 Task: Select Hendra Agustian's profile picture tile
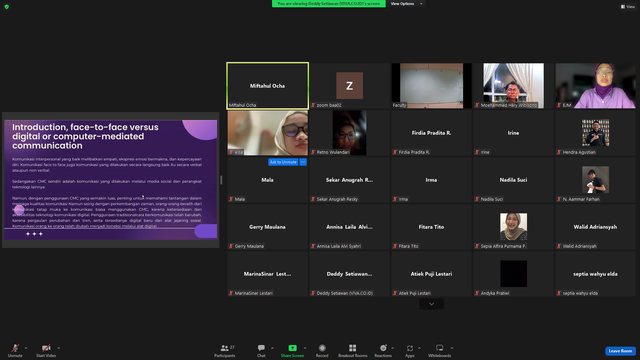click(x=596, y=133)
